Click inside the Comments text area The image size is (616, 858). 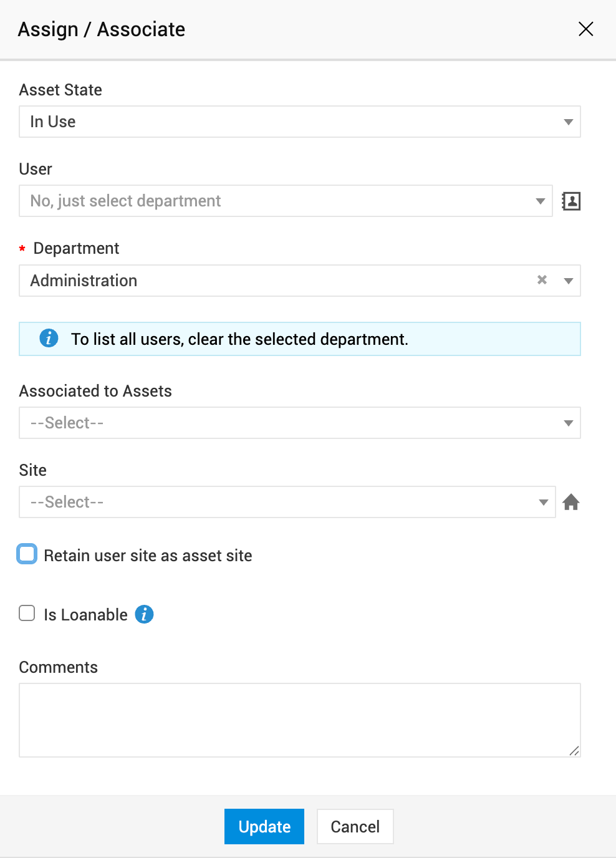click(x=299, y=720)
